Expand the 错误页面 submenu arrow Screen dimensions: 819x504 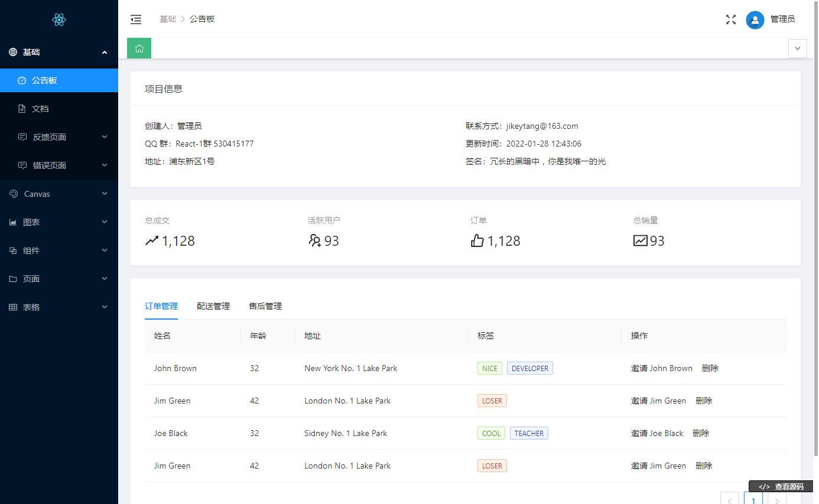pyautogui.click(x=105, y=165)
